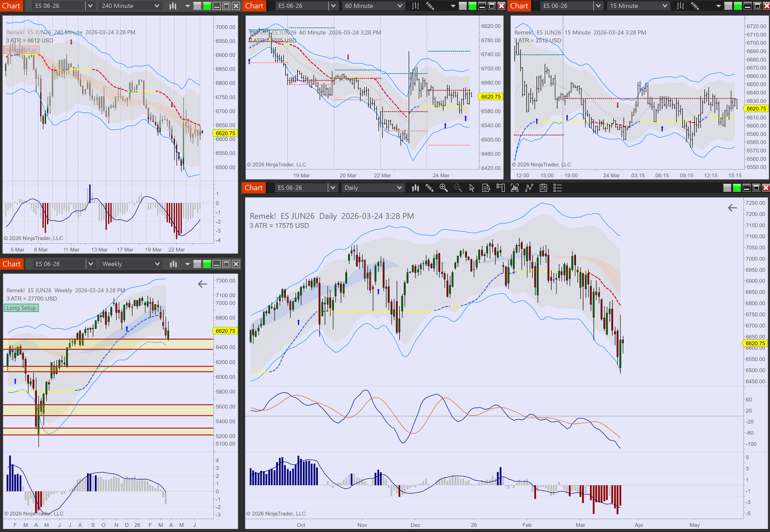Click the yellow 6620.75 price marker on Daily chart

[x=755, y=343]
